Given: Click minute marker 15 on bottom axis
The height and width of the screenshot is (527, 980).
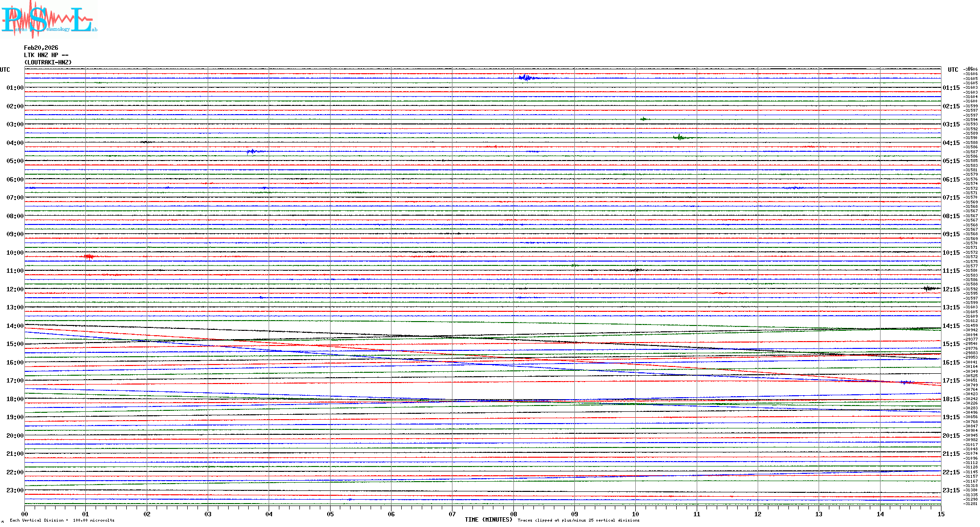Looking at the screenshot, I should coord(941,514).
